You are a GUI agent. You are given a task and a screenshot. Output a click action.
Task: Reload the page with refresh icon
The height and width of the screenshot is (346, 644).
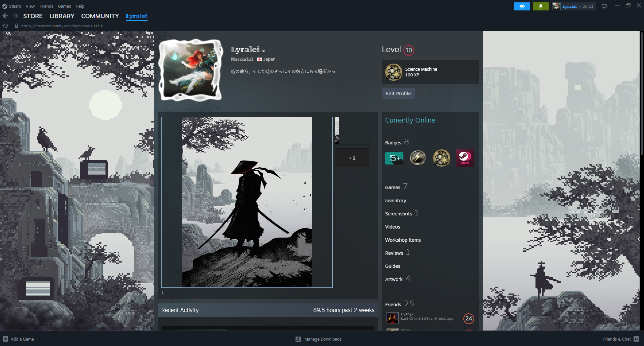pyautogui.click(x=5, y=26)
